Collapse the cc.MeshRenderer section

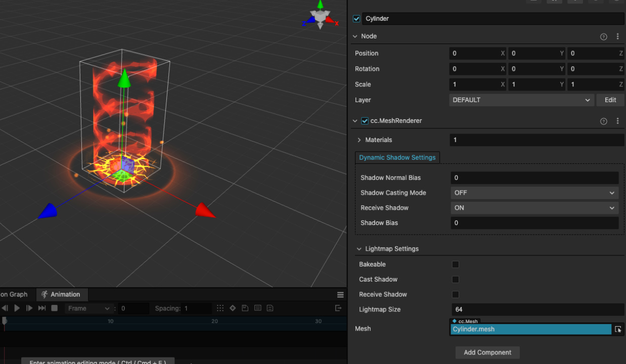355,121
